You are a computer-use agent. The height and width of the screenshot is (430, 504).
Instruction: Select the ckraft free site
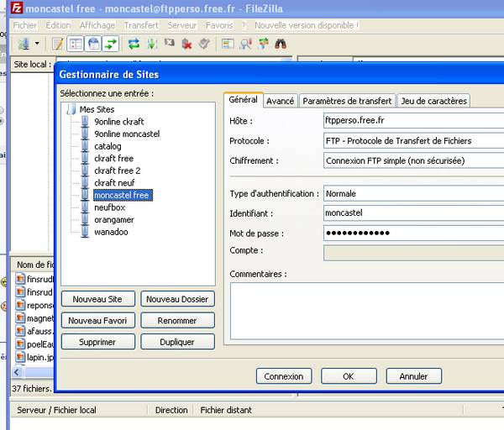pos(113,158)
